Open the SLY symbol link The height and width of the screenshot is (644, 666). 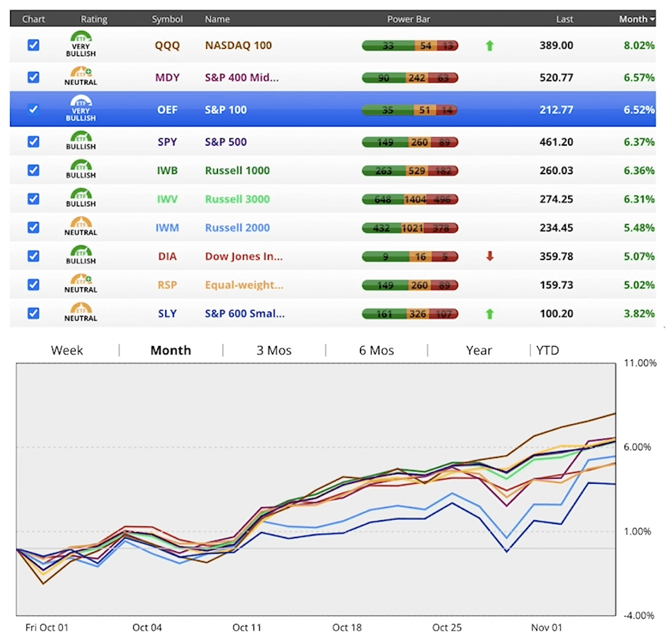point(167,313)
